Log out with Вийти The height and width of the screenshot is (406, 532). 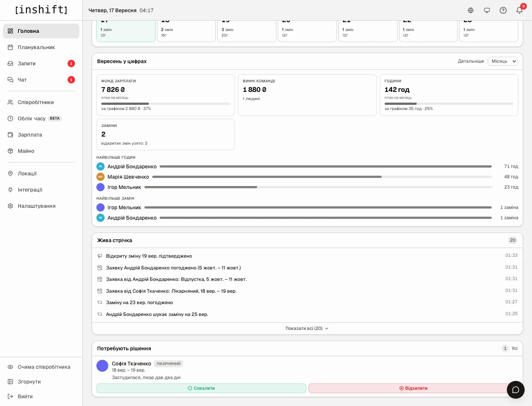(x=41, y=396)
